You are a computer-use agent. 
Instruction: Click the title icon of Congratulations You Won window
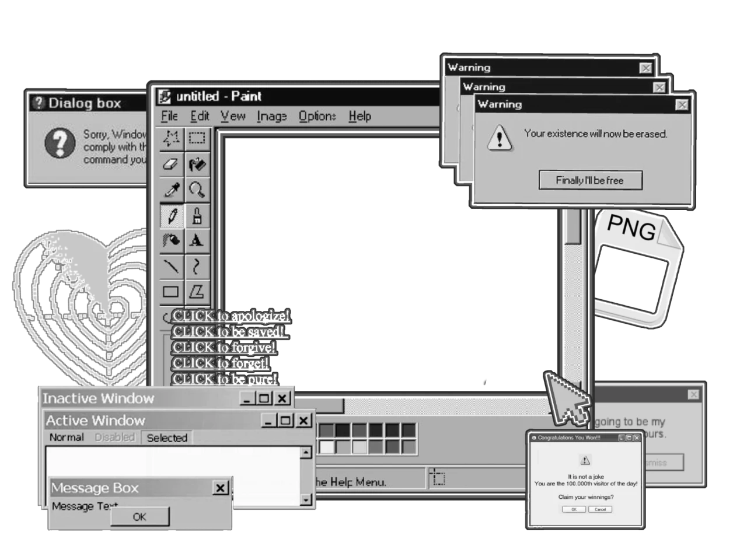[534, 437]
